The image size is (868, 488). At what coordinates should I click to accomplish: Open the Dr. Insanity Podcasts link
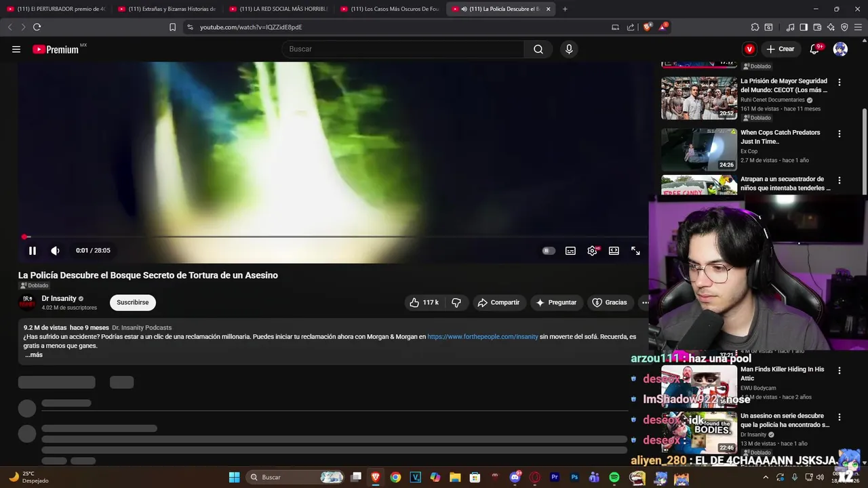click(142, 327)
